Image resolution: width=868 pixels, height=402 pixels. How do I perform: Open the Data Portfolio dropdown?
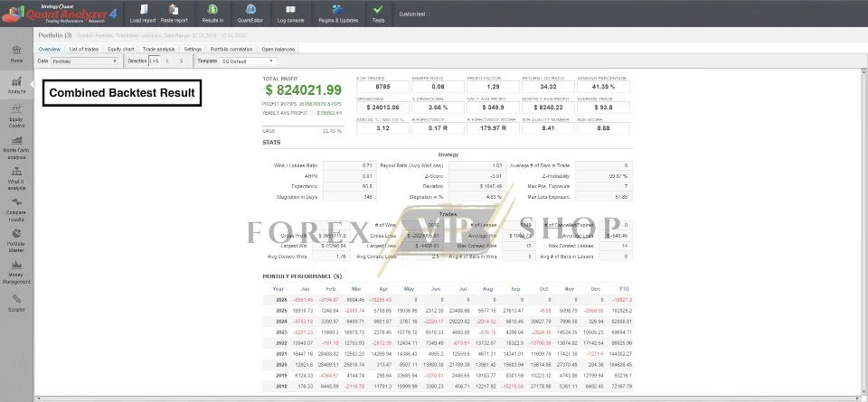coord(84,61)
